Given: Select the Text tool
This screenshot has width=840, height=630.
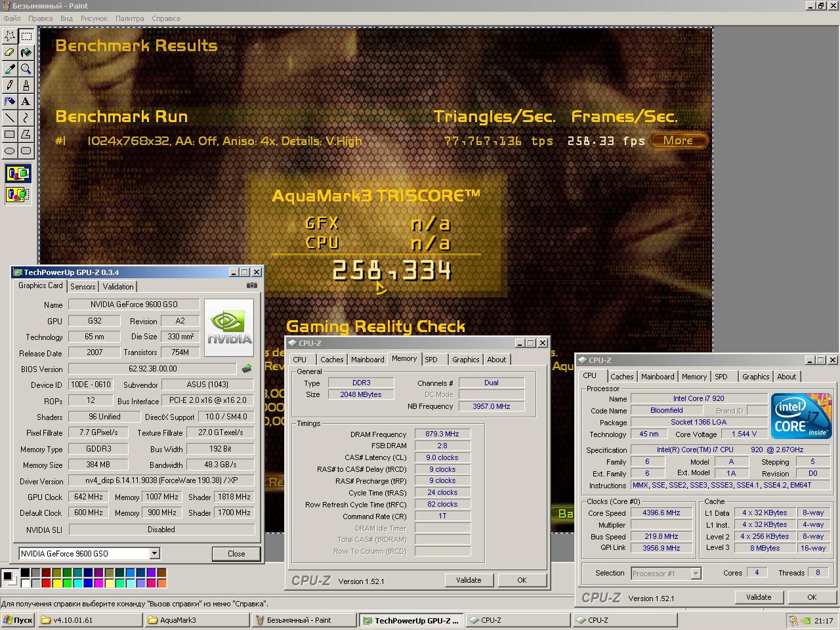Looking at the screenshot, I should (26, 102).
